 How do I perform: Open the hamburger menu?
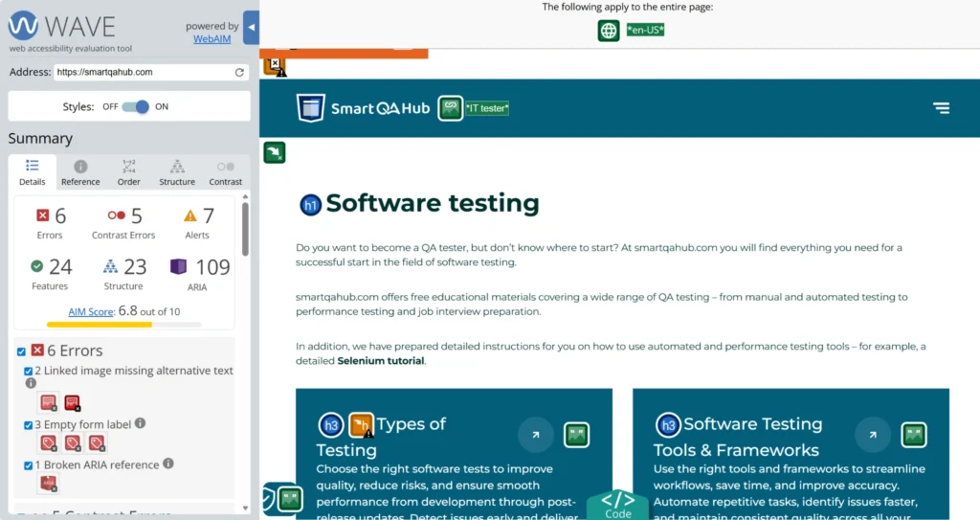point(942,108)
